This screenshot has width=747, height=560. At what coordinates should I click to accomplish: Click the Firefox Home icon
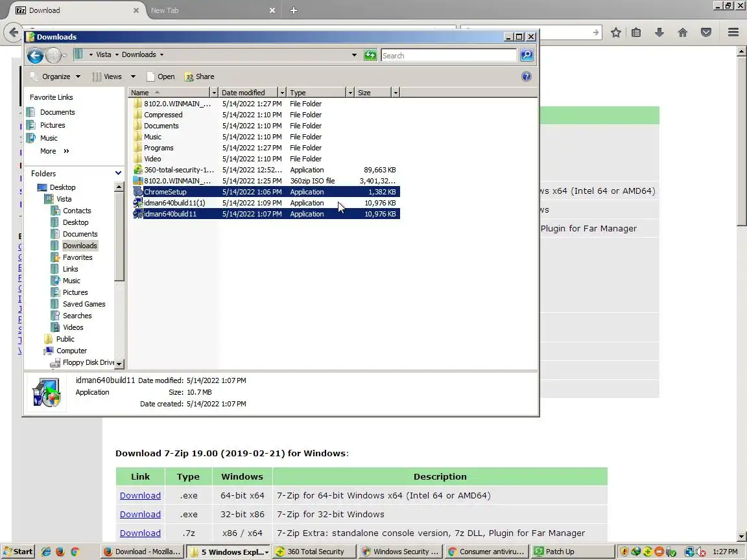[x=683, y=32]
